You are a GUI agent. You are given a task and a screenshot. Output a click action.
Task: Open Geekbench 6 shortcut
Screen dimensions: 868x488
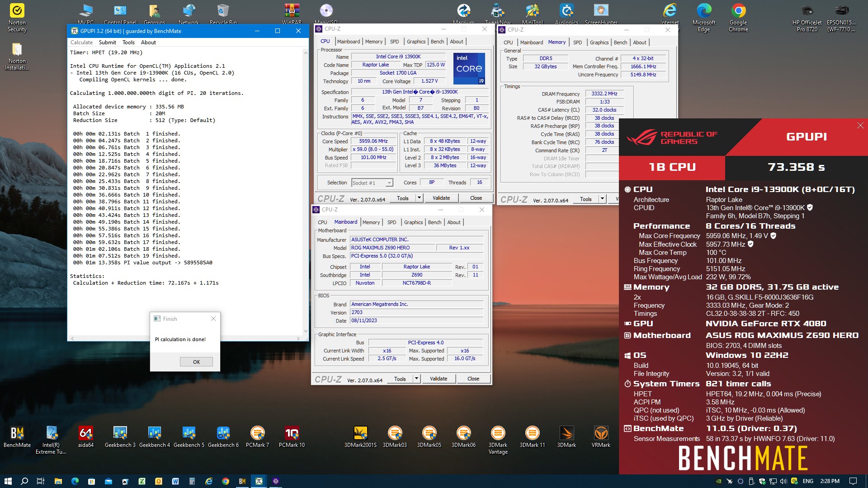click(x=223, y=436)
